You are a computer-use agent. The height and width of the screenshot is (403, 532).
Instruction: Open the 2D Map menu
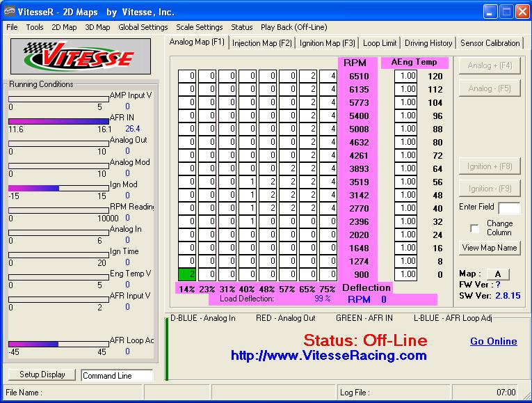point(64,27)
